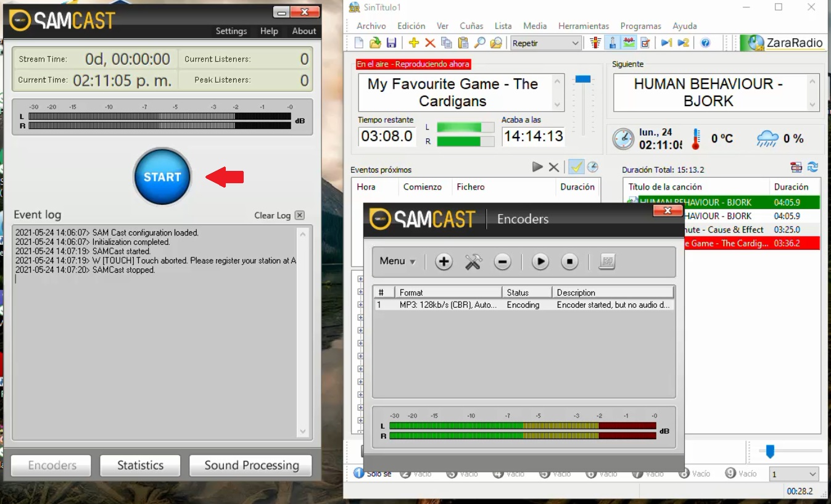Image resolution: width=831 pixels, height=504 pixels.
Task: Add an encoder with the plus icon
Action: pyautogui.click(x=444, y=262)
